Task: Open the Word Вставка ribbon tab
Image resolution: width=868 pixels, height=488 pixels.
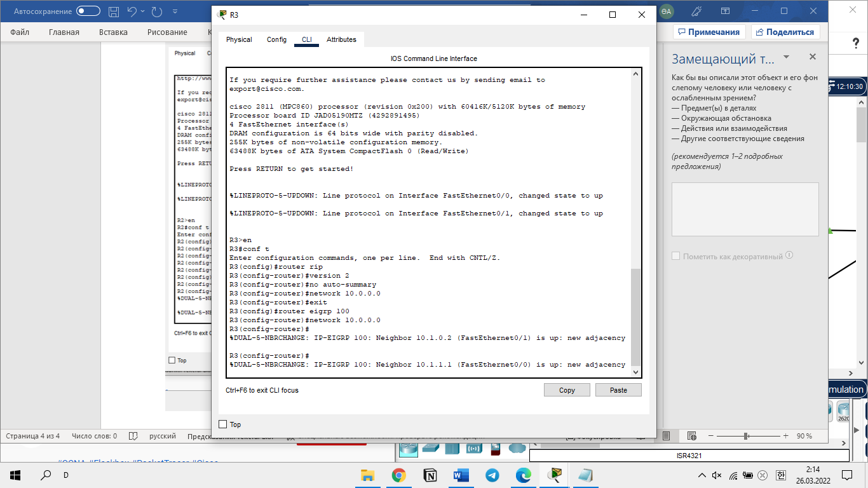Action: tap(113, 32)
